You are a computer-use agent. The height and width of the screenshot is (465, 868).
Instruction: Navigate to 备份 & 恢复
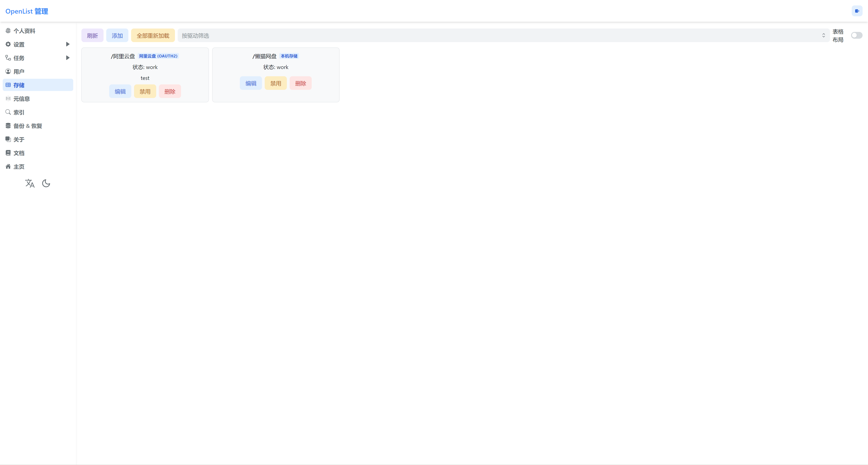pyautogui.click(x=38, y=125)
